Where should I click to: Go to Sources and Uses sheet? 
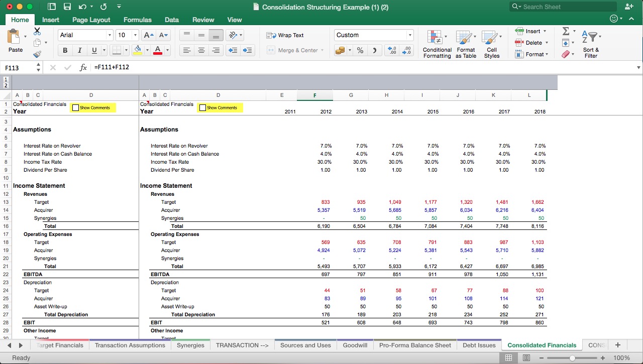[305, 345]
